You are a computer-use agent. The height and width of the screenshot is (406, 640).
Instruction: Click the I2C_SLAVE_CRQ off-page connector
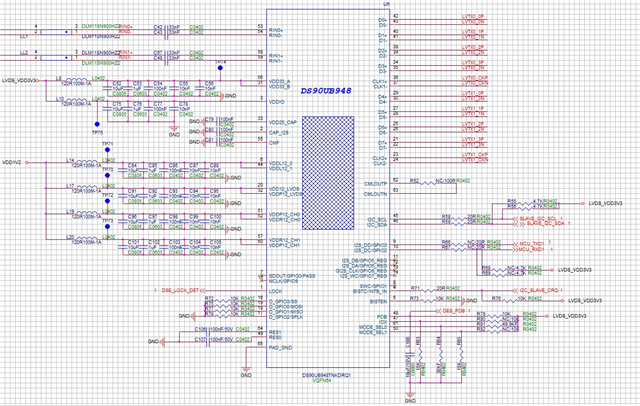(537, 291)
